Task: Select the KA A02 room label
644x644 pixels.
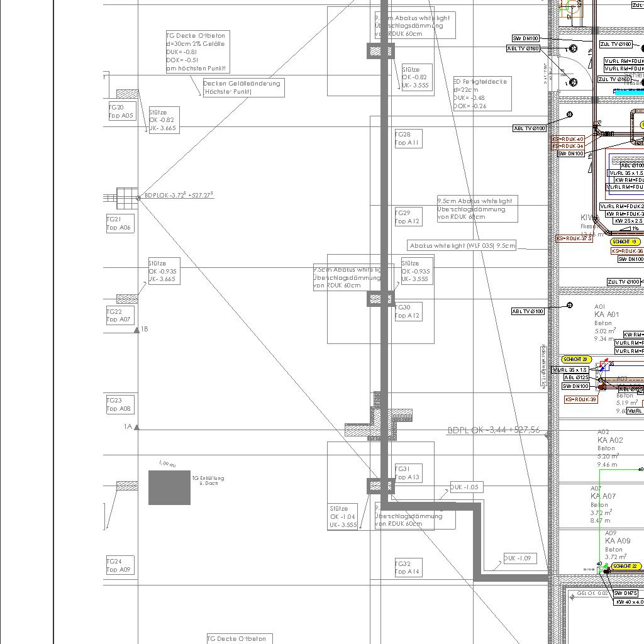Action: pyautogui.click(x=609, y=440)
